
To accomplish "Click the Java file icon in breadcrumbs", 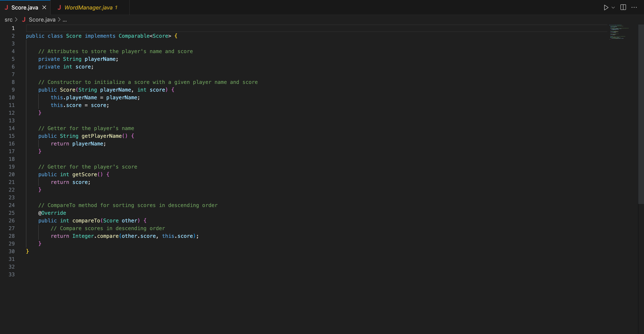I will [24, 20].
